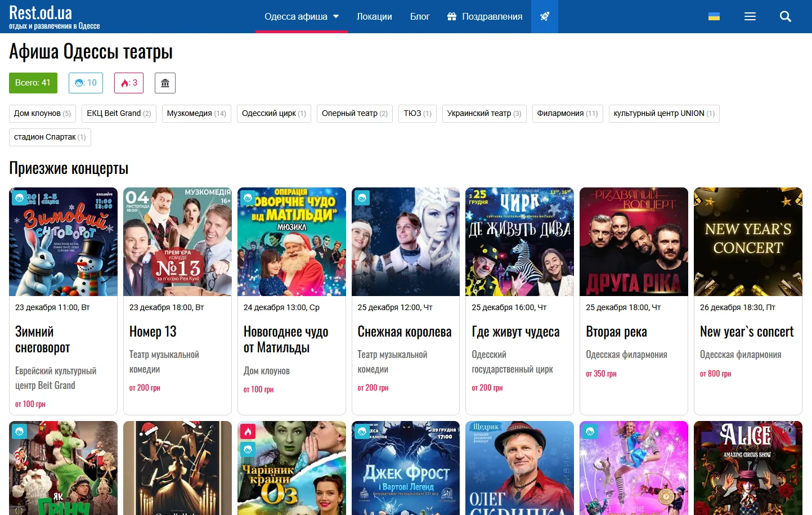Filter by Музкомедия venue tag
The image size is (812, 515).
click(x=196, y=113)
